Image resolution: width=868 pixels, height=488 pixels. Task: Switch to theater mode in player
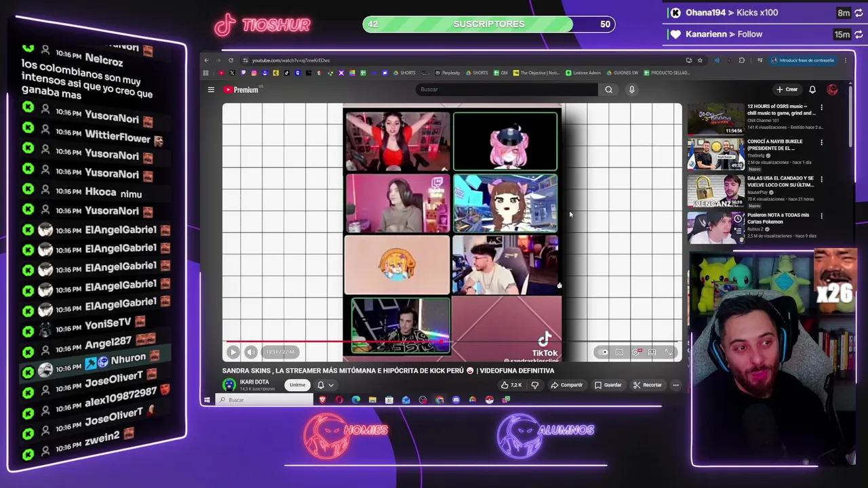(x=652, y=352)
